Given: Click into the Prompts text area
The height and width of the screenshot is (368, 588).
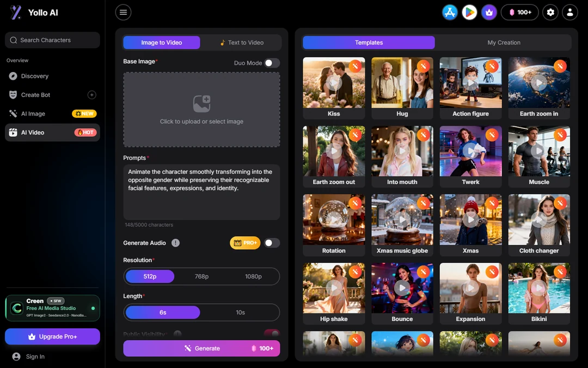Looking at the screenshot, I should [202, 192].
